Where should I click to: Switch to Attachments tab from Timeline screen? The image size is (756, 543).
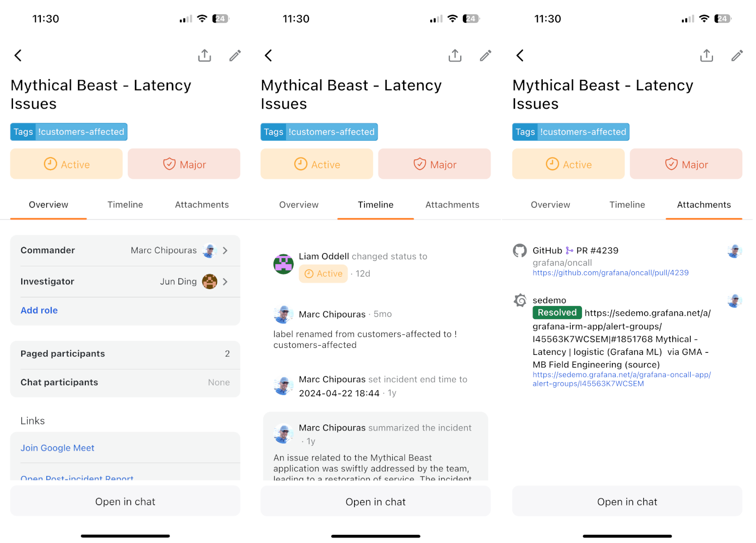click(x=452, y=205)
